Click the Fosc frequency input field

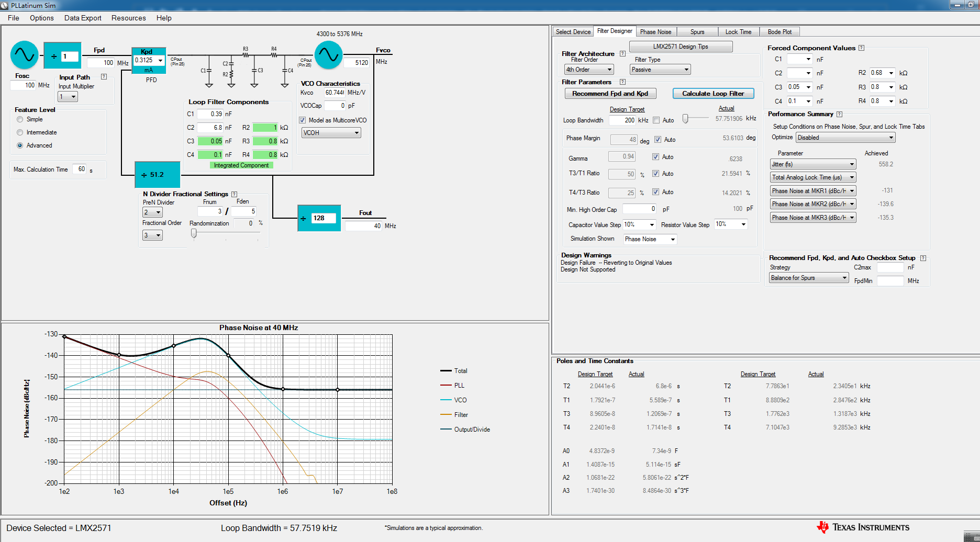[23, 85]
